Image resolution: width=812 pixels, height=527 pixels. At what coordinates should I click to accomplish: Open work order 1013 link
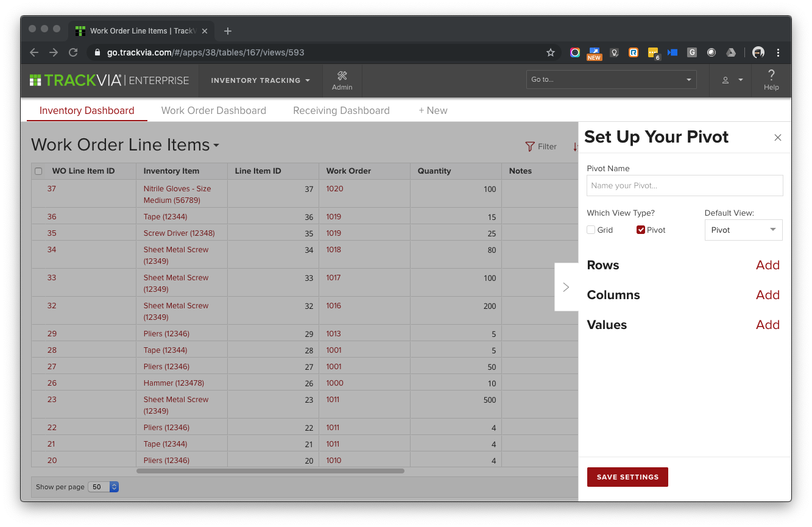333,334
